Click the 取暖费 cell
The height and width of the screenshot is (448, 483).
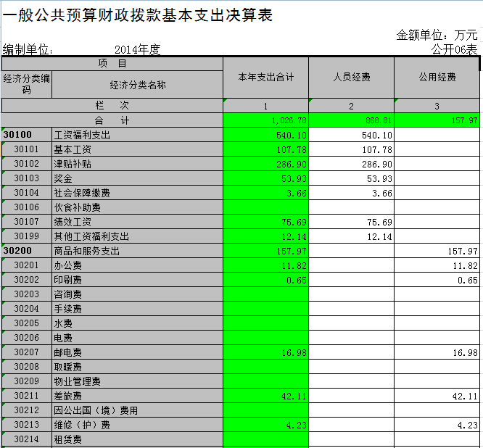(x=137, y=366)
